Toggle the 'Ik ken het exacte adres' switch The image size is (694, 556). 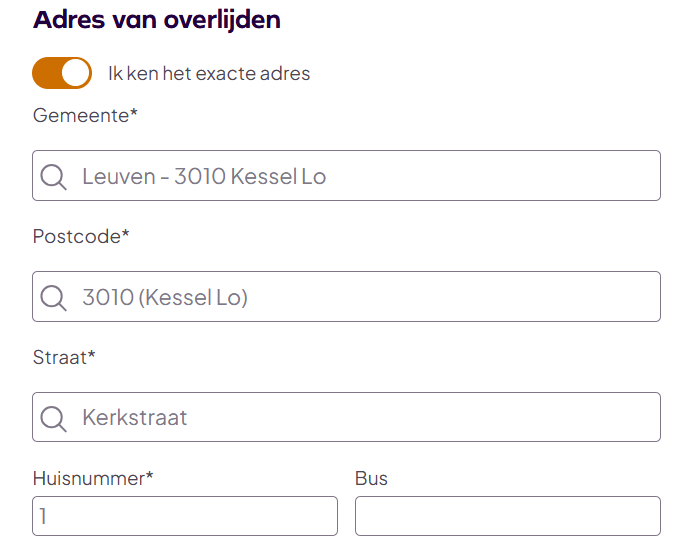point(61,73)
